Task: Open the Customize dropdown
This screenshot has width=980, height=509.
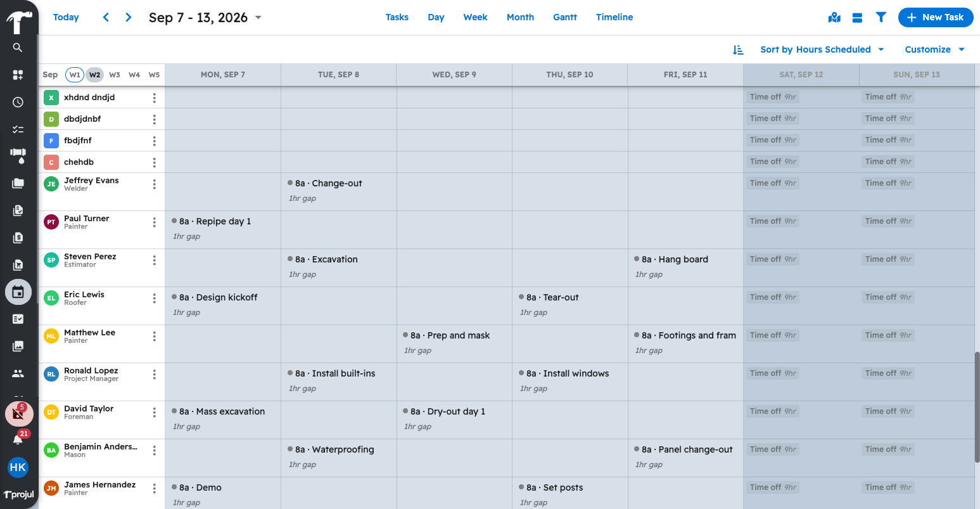Action: click(934, 49)
